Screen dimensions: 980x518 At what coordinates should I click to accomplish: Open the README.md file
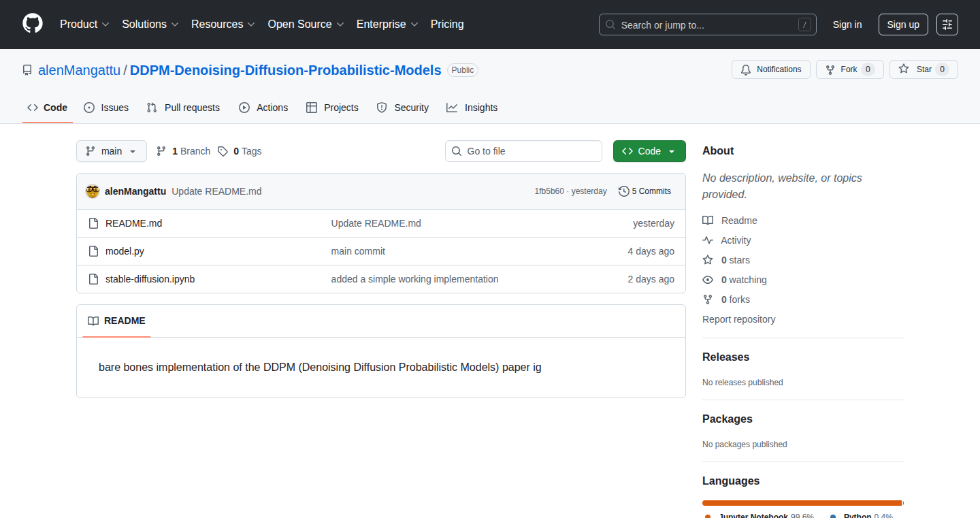tap(133, 223)
